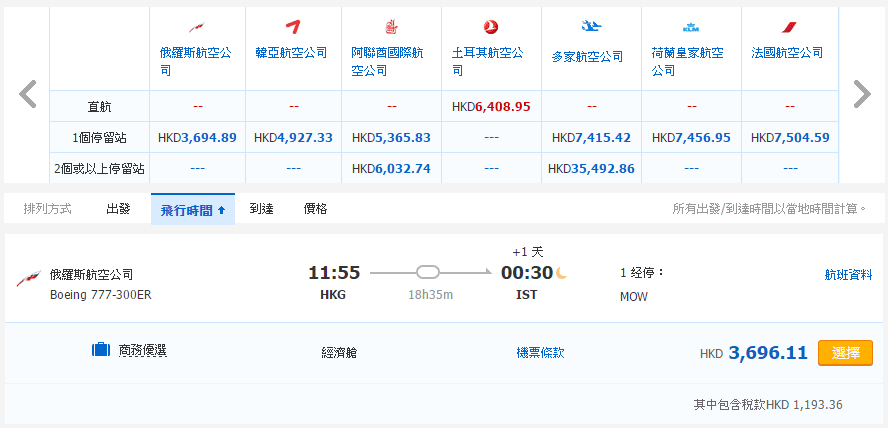
Task: Click the multiple airlines plane icon
Action: click(590, 27)
